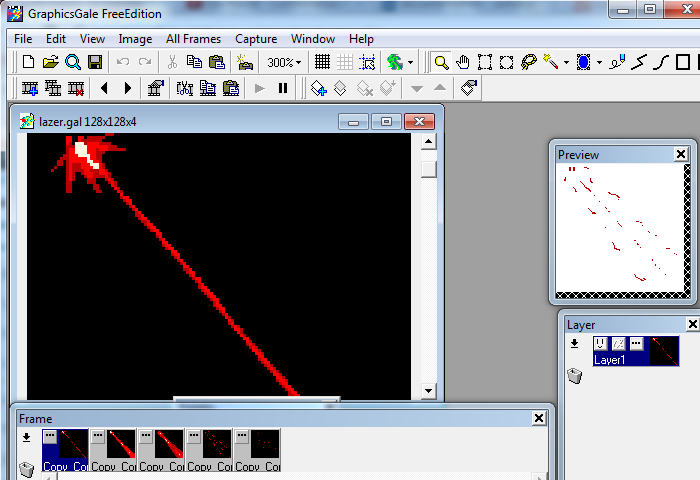Delete the current frame
This screenshot has width=700, height=480.
coord(76,88)
